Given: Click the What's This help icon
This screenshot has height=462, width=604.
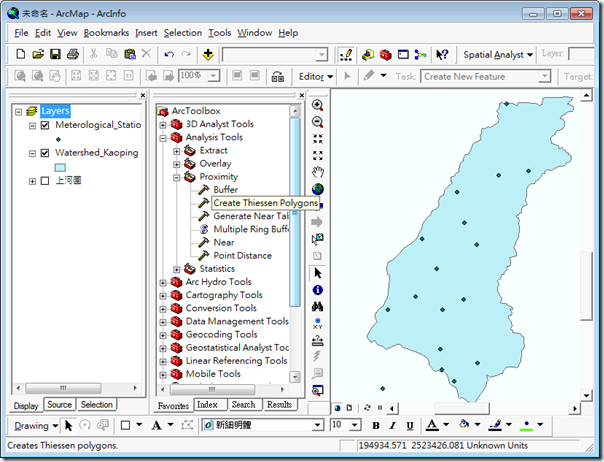Looking at the screenshot, I should coord(442,55).
